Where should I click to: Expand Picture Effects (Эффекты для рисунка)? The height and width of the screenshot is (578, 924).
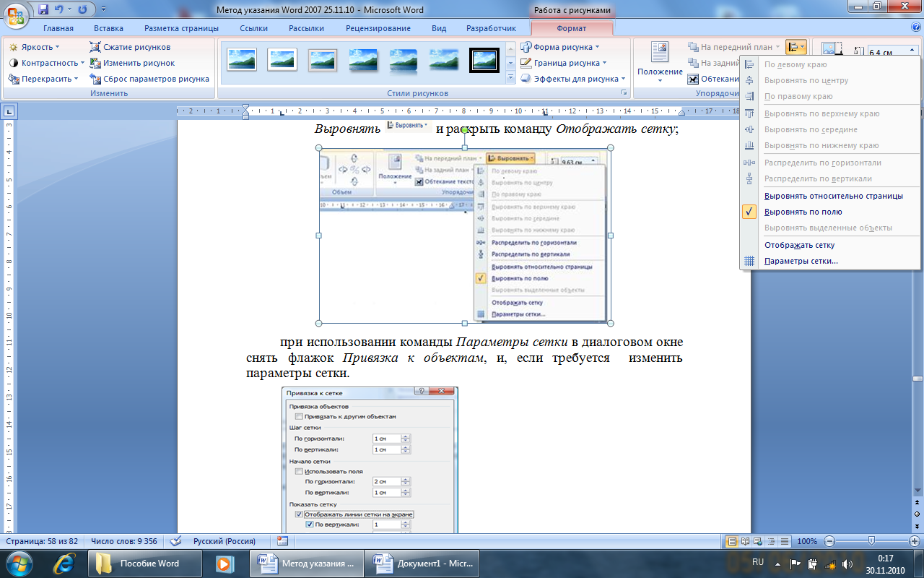click(x=573, y=79)
